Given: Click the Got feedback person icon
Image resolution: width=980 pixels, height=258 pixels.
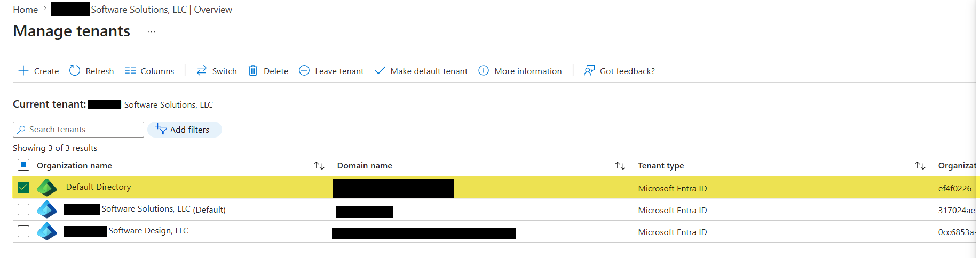Looking at the screenshot, I should tap(589, 70).
